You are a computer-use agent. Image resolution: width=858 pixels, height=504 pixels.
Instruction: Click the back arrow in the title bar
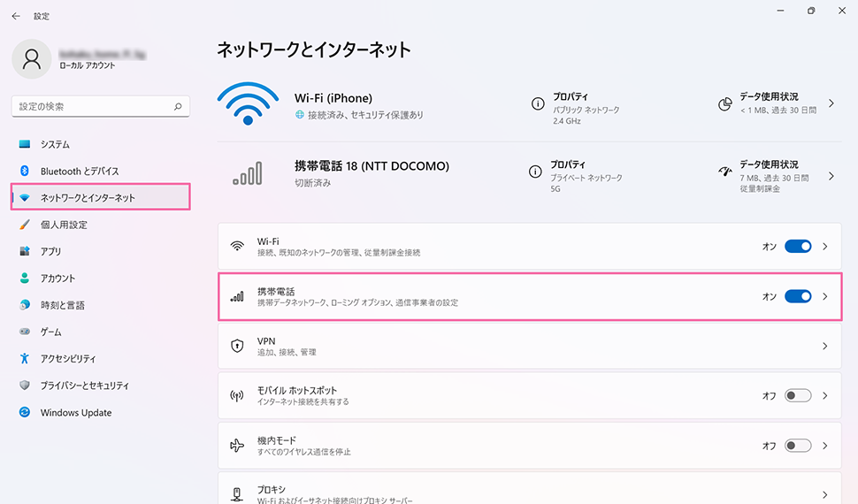[16, 16]
